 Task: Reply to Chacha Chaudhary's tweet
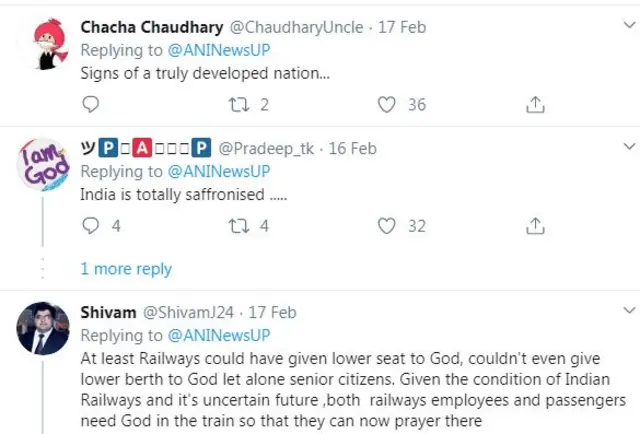click(90, 104)
